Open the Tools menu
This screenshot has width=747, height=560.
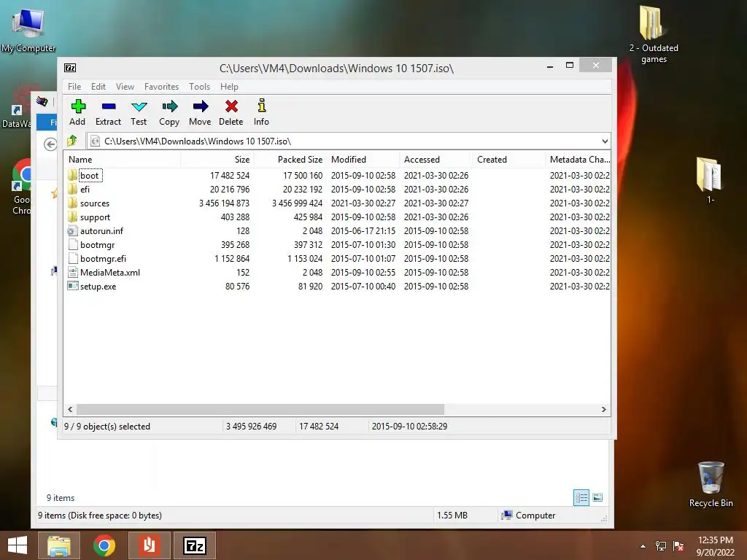tap(199, 87)
